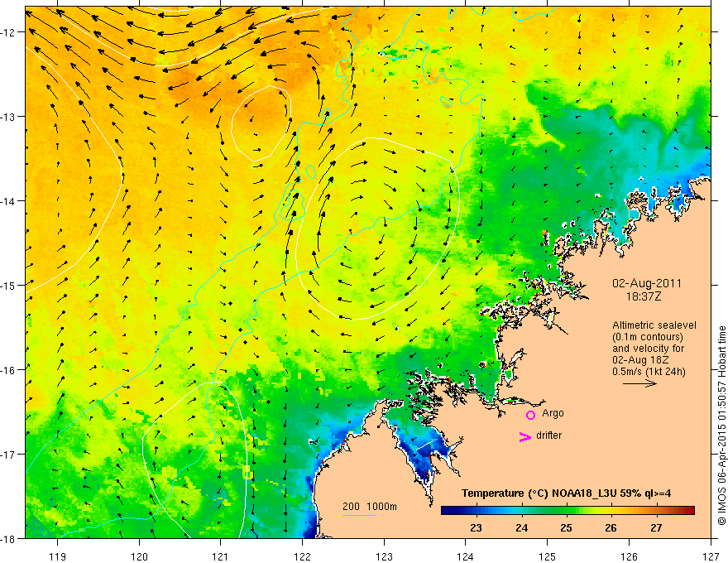Click the latitude axis label -12
The height and width of the screenshot is (563, 728).
pyautogui.click(x=9, y=32)
